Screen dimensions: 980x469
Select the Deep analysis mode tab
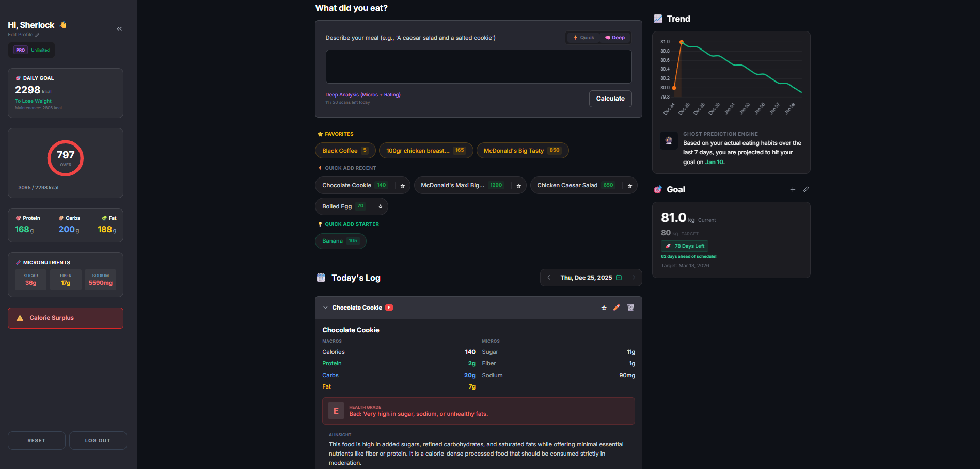tap(614, 37)
